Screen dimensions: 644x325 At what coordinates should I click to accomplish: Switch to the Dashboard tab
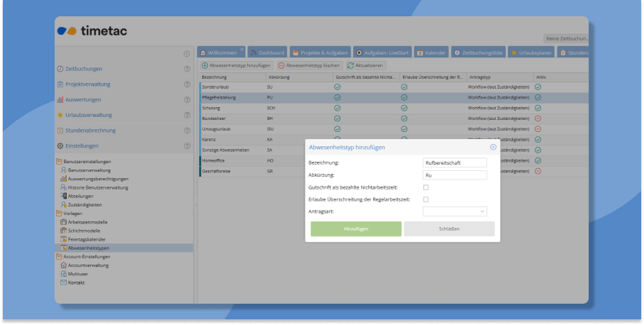[x=267, y=53]
